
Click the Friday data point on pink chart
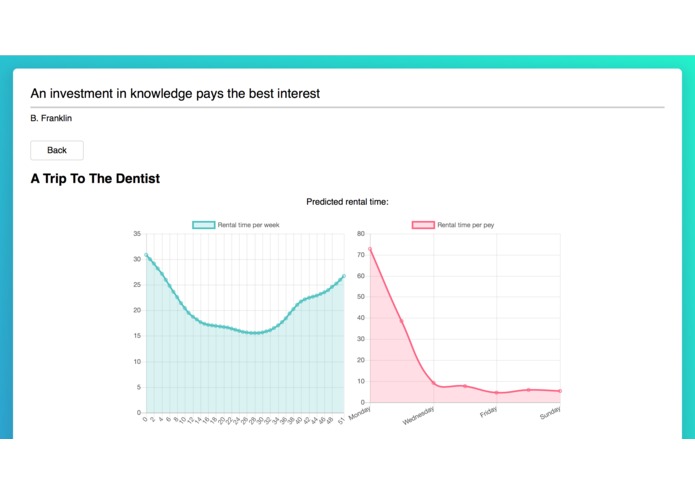tap(497, 393)
